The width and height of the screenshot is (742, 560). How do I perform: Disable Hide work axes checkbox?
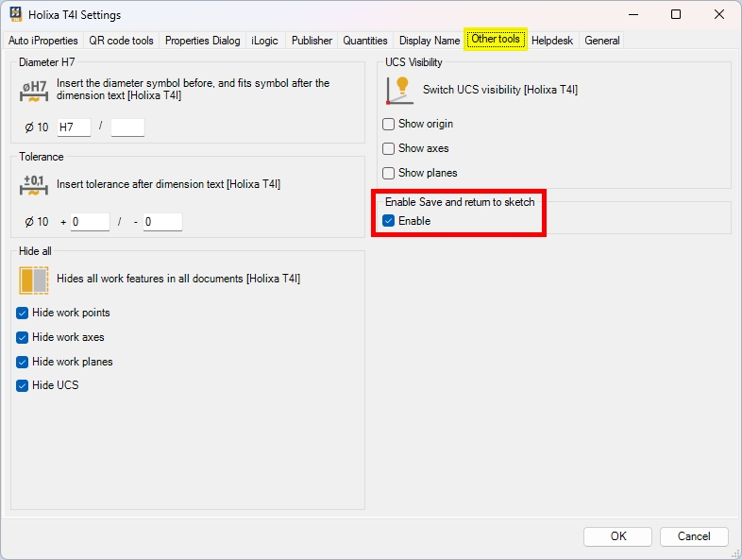click(23, 337)
